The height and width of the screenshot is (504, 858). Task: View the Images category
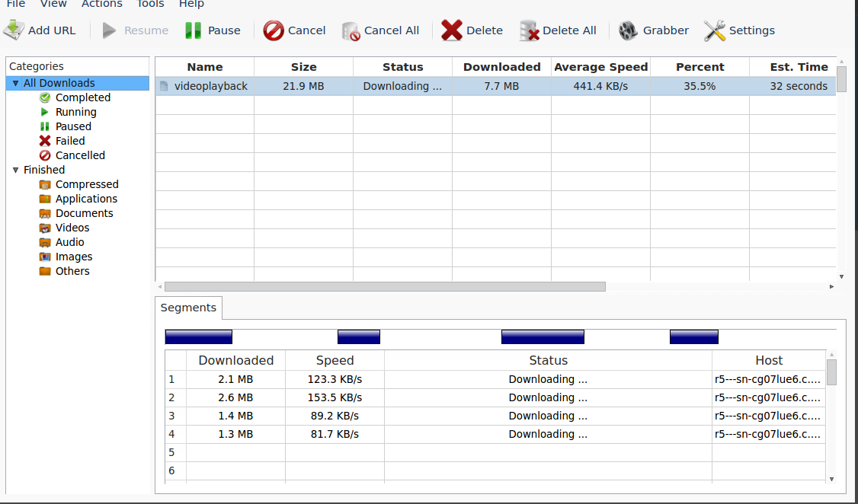[x=74, y=257]
